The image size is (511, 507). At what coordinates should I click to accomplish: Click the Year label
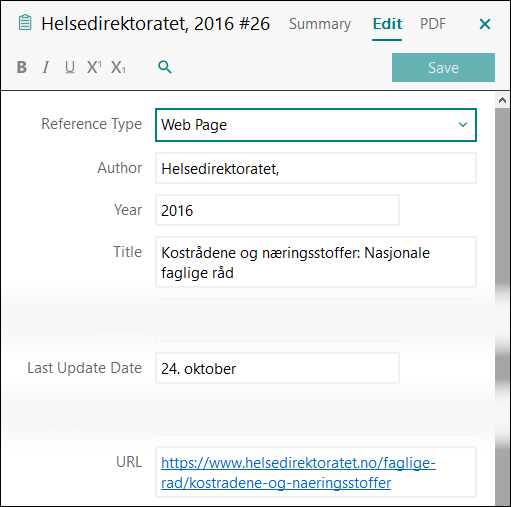(128, 210)
